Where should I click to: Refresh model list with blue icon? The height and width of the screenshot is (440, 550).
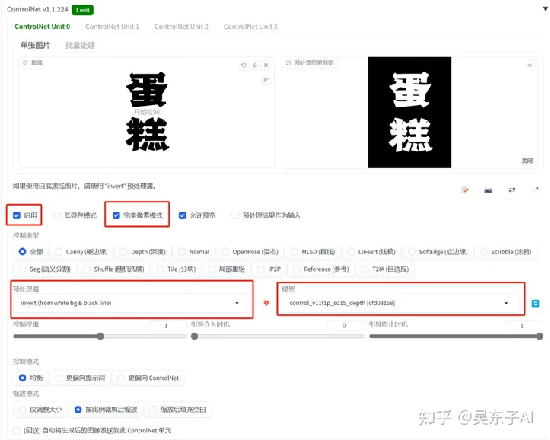pyautogui.click(x=535, y=303)
